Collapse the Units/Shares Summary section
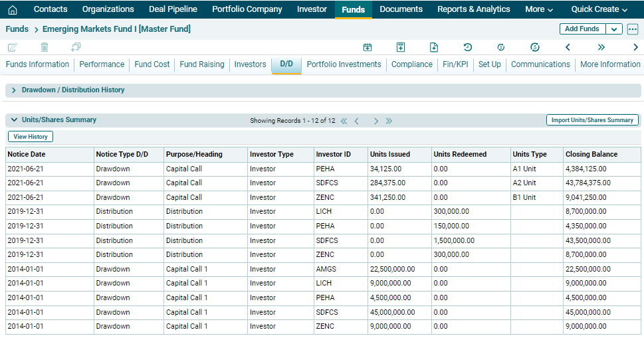Screen dimensions: 644x338 14,120
